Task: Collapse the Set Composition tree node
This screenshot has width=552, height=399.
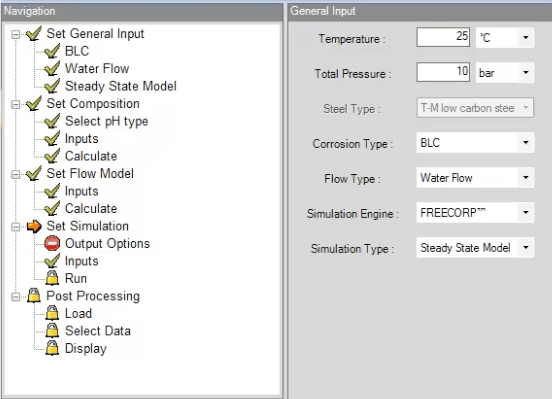Action: 15,105
